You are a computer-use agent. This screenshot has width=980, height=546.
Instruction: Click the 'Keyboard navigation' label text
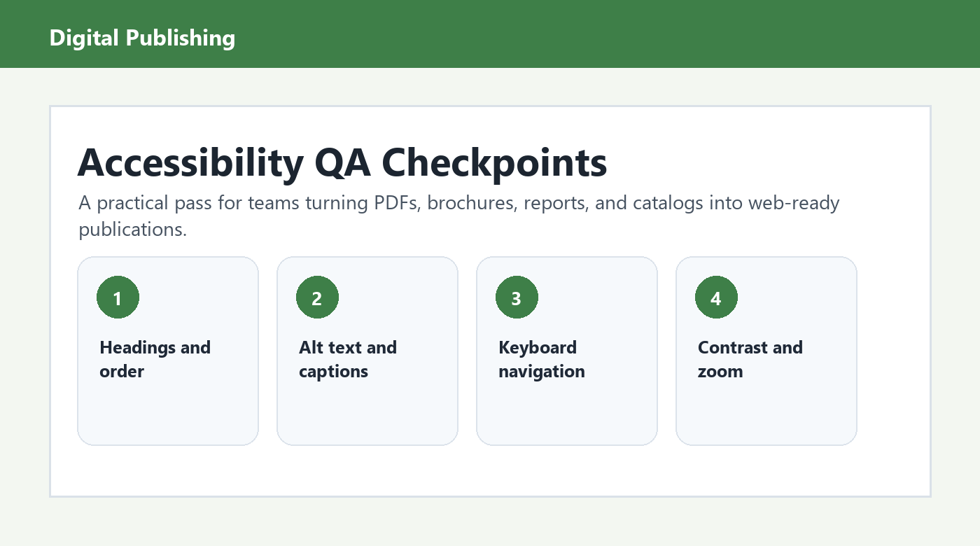(542, 359)
